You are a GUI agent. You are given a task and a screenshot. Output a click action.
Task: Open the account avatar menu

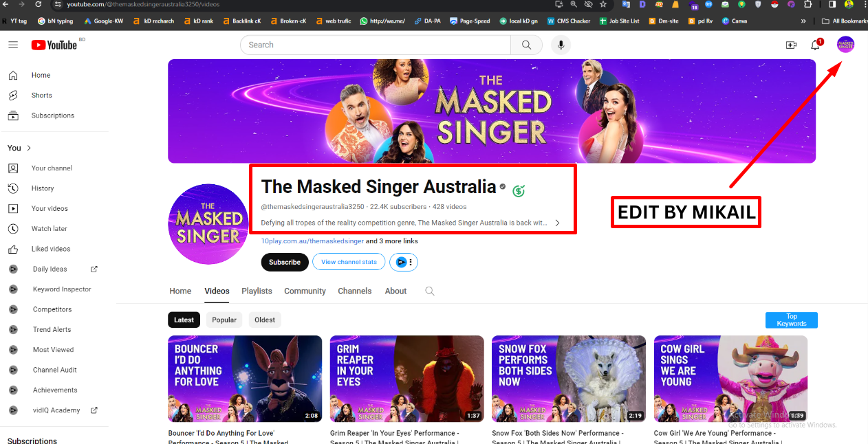pos(845,45)
